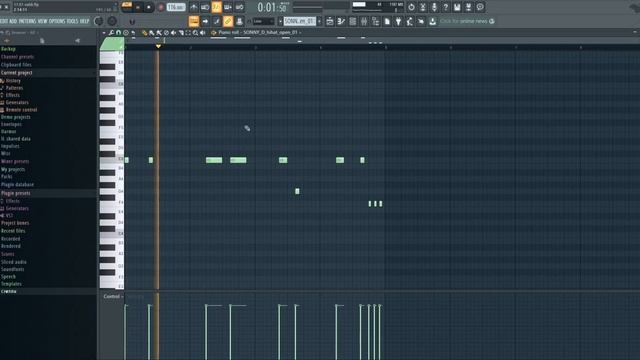640x360 pixels.
Task: Click the download content library icon
Action: (433, 21)
